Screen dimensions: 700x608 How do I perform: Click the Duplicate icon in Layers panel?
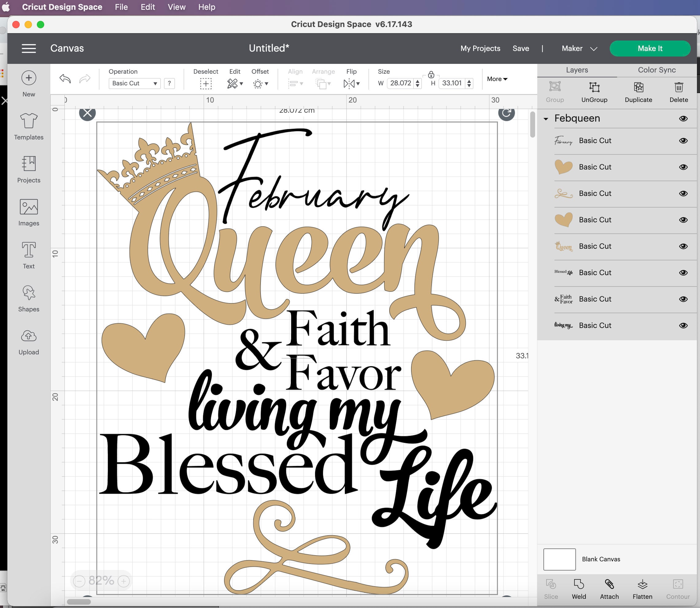[638, 91]
